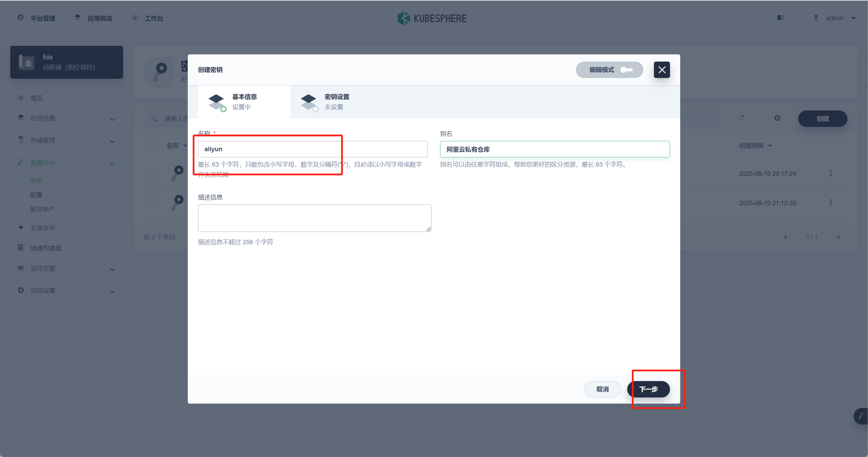The height and width of the screenshot is (457, 868).
Task: Click the platform management gear icon
Action: pyautogui.click(x=21, y=18)
